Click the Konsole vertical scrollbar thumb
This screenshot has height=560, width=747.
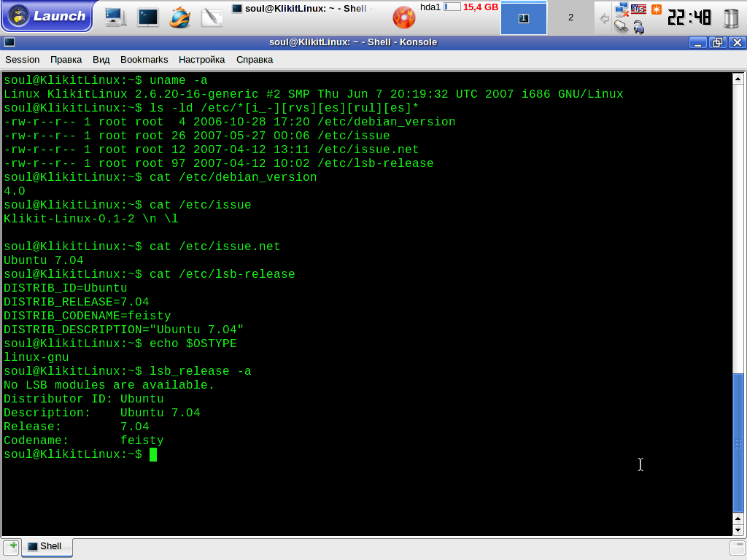click(x=738, y=443)
